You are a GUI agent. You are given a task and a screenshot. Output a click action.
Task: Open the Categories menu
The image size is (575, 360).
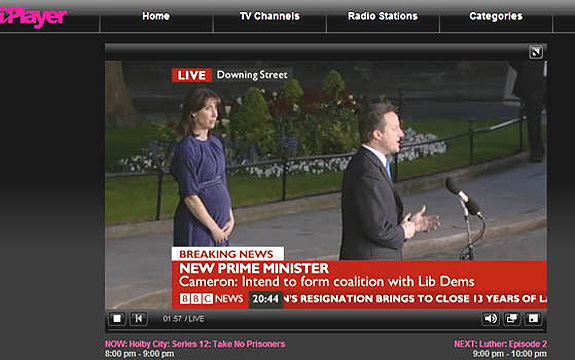pyautogui.click(x=496, y=16)
